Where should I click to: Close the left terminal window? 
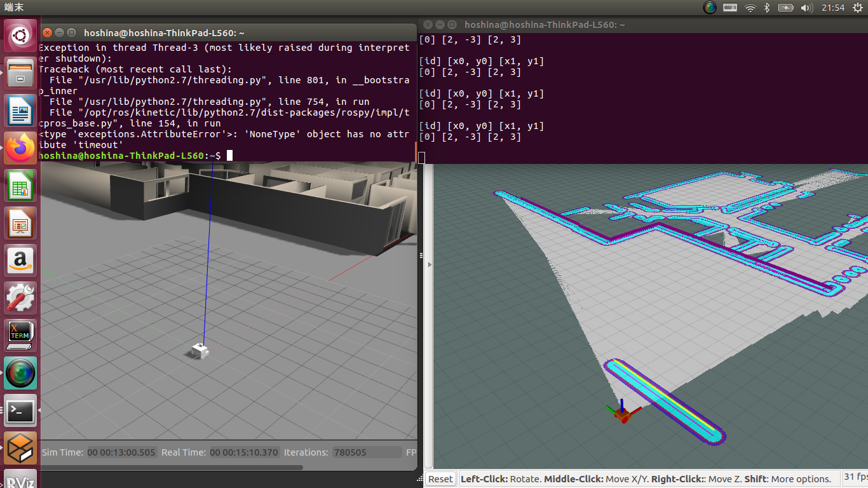pos(47,32)
